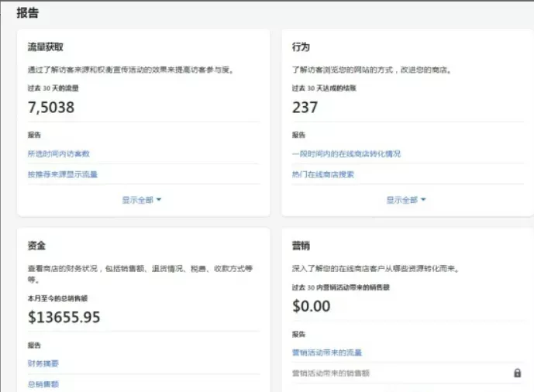
Task: Click the 过去 30 内营销活动带来的销售额 label
Action: click(340, 287)
